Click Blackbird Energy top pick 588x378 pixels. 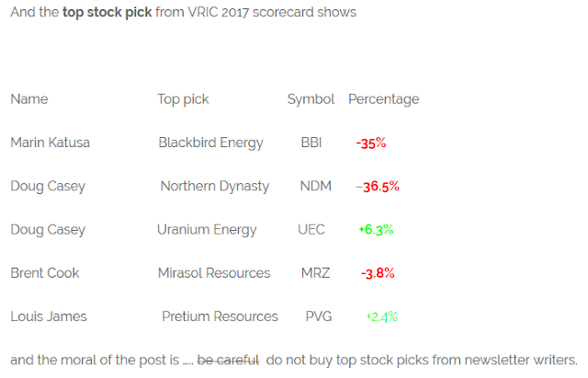pyautogui.click(x=210, y=143)
